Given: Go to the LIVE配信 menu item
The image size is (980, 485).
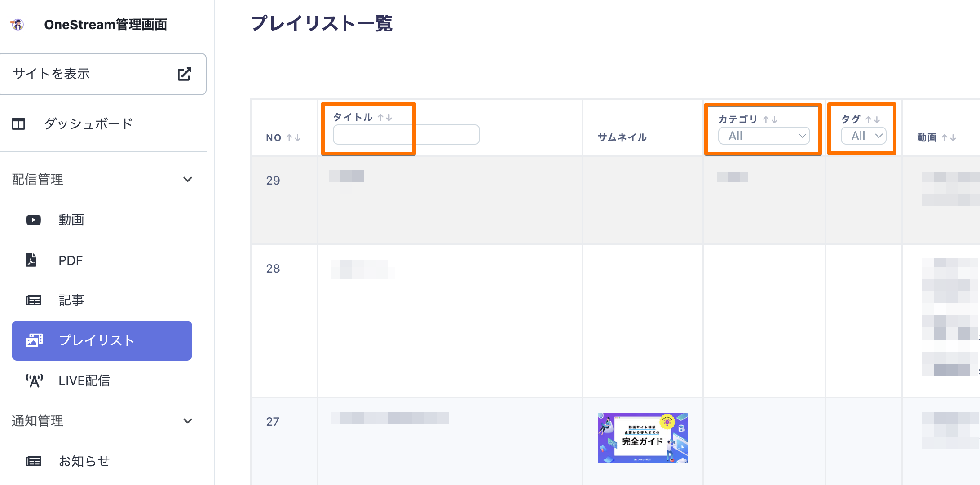Looking at the screenshot, I should 84,381.
